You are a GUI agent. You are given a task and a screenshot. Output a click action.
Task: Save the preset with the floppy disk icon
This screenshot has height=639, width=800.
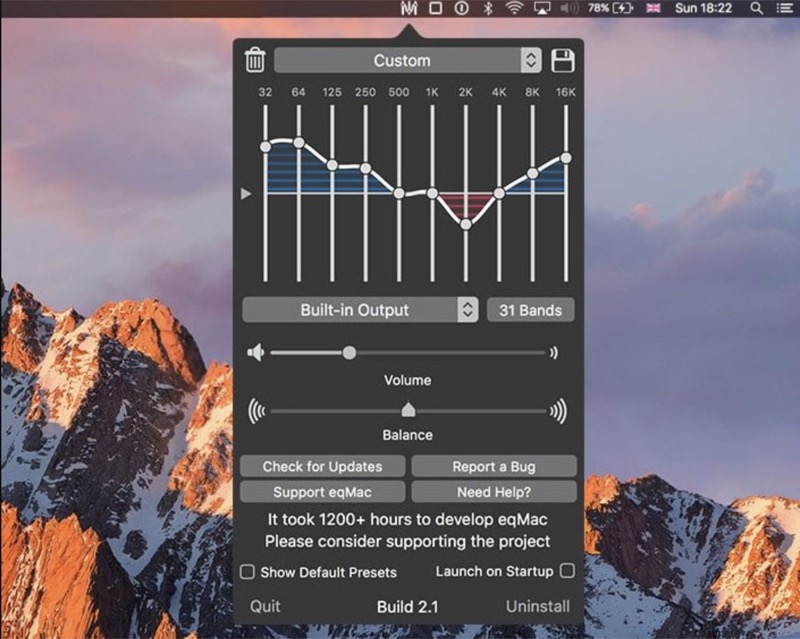563,60
